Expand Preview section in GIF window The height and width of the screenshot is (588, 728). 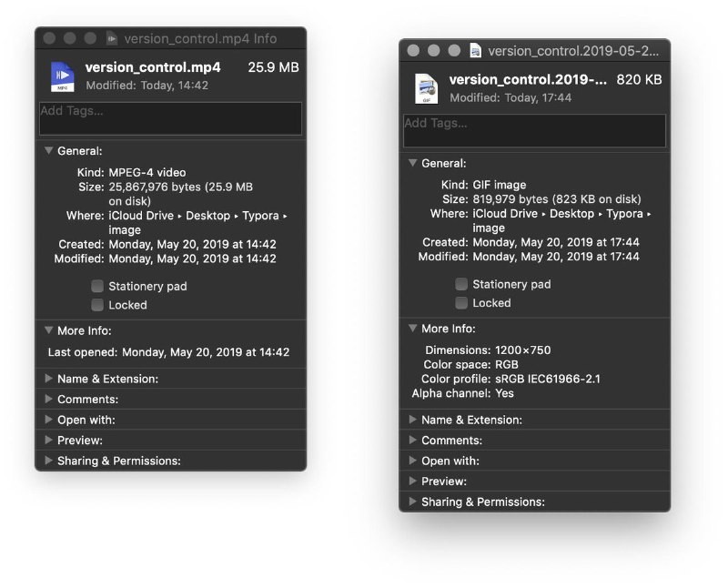[413, 482]
